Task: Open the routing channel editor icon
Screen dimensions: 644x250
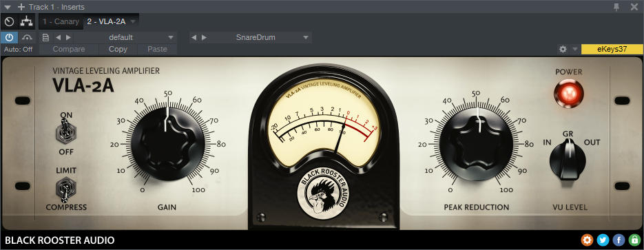Action: (27, 22)
